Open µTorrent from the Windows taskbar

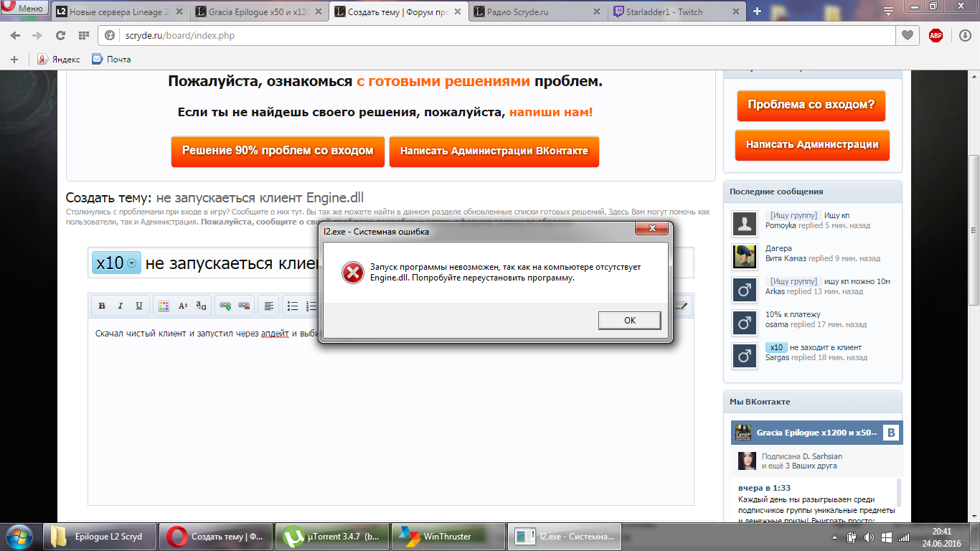click(333, 536)
